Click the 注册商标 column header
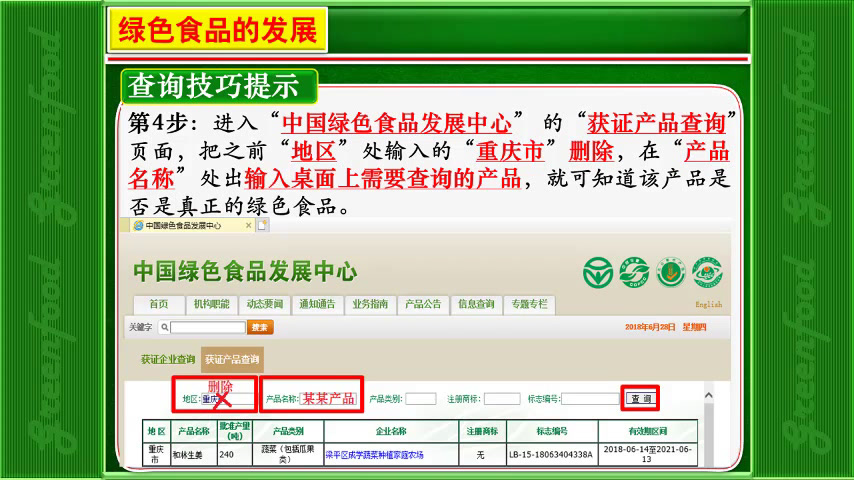The width and height of the screenshot is (854, 480). tap(483, 431)
